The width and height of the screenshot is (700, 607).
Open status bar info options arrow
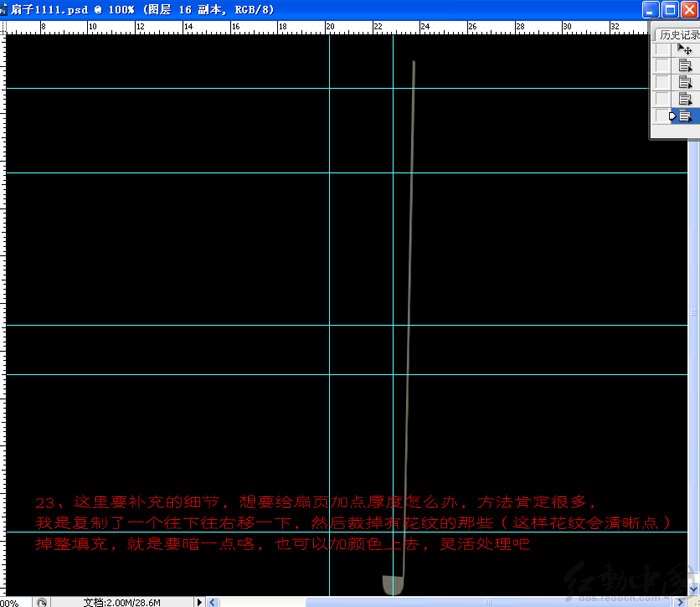coord(200,602)
